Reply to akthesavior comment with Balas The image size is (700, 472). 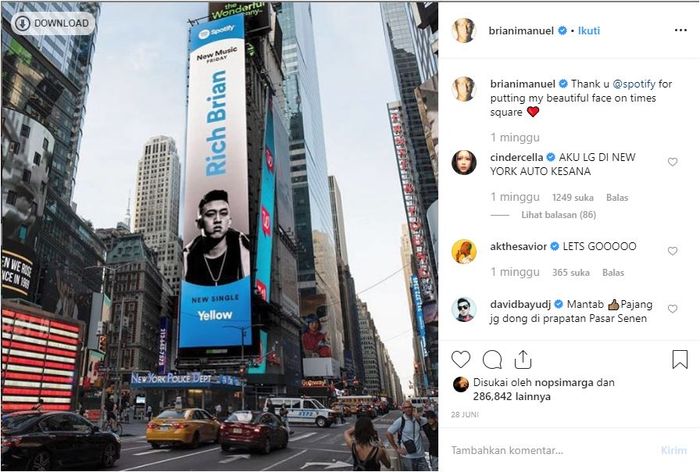pos(613,272)
